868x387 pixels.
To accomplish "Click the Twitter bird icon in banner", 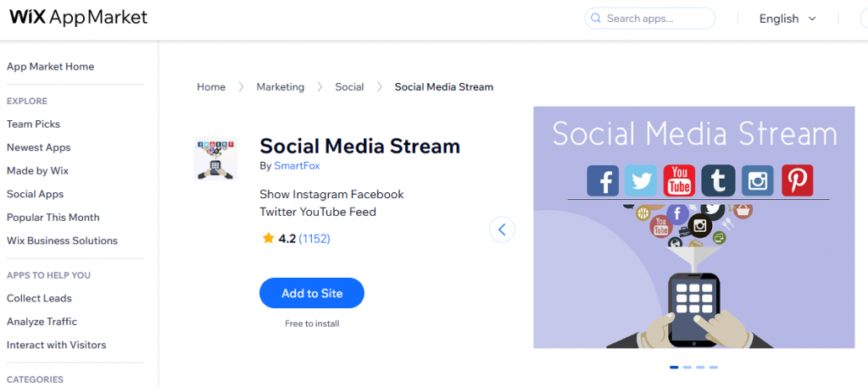I will 641,180.
